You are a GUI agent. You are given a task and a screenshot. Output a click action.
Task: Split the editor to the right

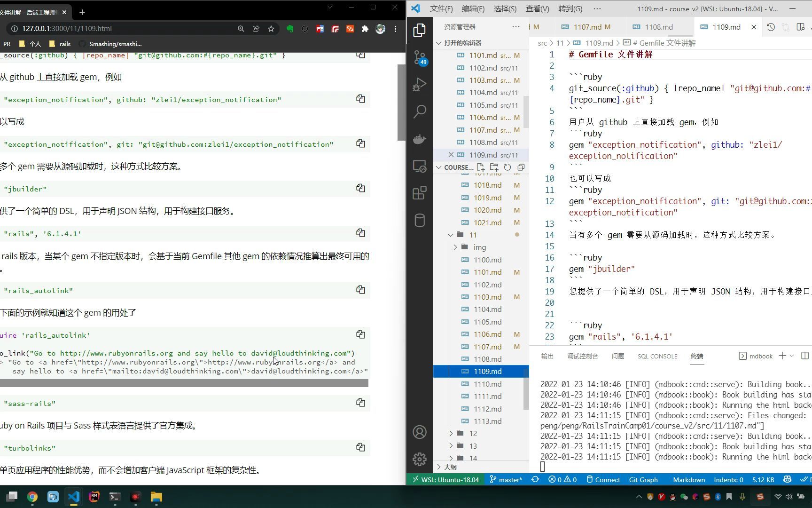tap(801, 27)
